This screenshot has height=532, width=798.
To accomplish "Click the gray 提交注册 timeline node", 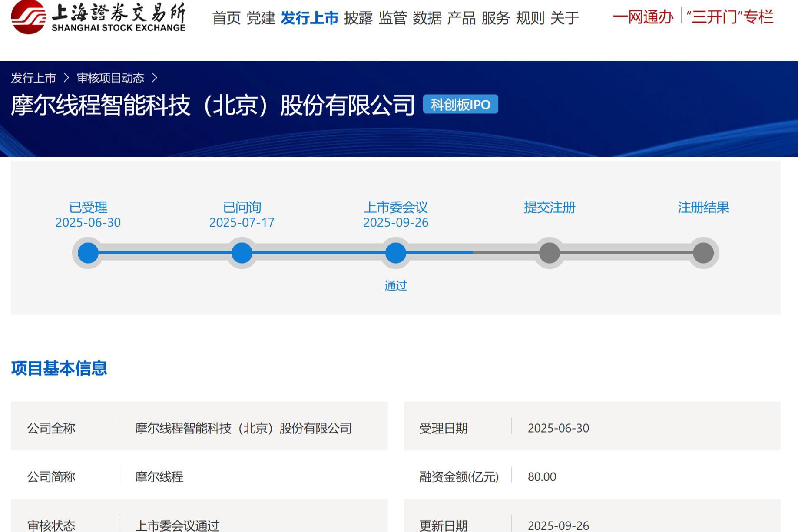I will 550,253.
